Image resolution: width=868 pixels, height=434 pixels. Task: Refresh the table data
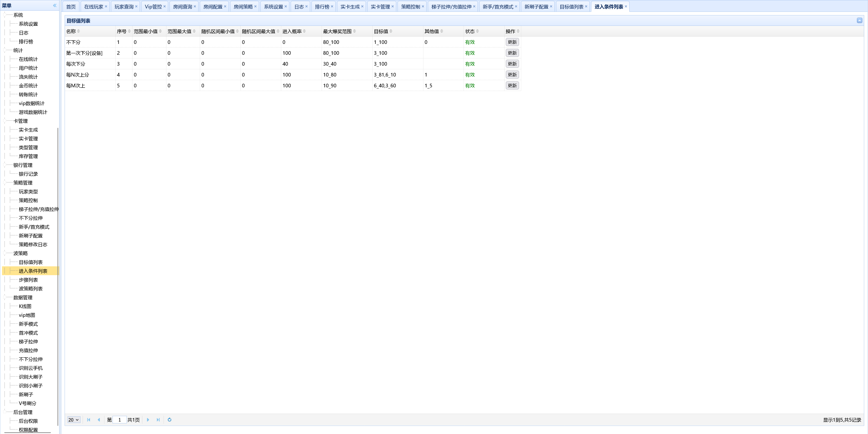170,420
